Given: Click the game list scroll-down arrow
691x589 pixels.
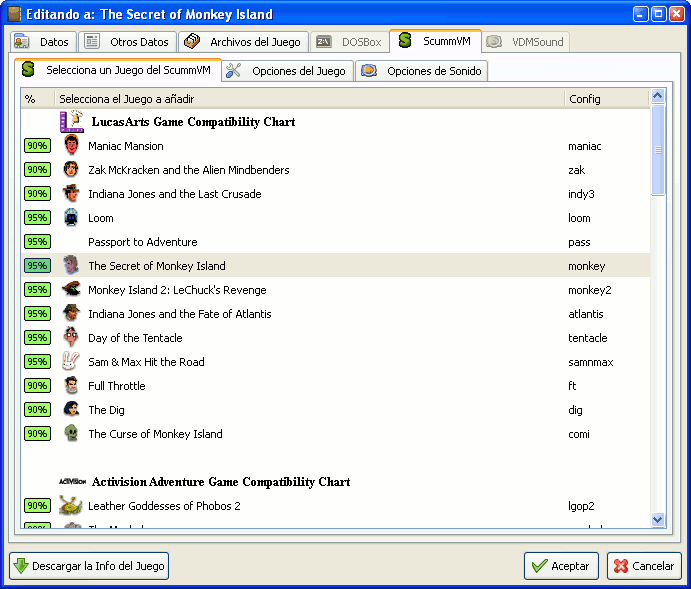Looking at the screenshot, I should pyautogui.click(x=658, y=519).
